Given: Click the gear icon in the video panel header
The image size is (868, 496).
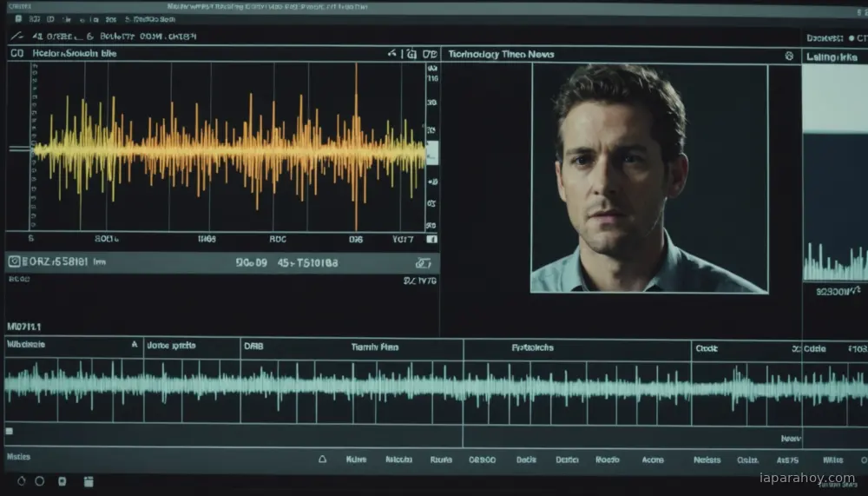Looking at the screenshot, I should (789, 56).
